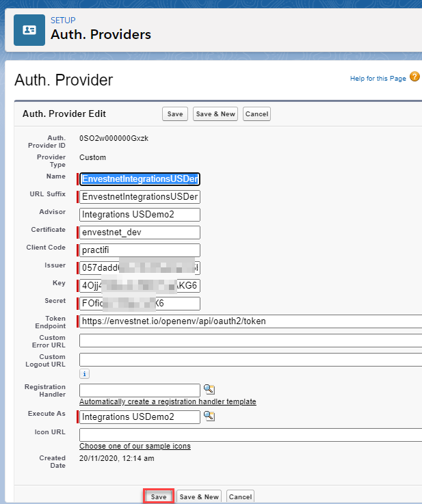Viewport: 422px width, 504px height.
Task: Focus the Name input field
Action: click(140, 179)
